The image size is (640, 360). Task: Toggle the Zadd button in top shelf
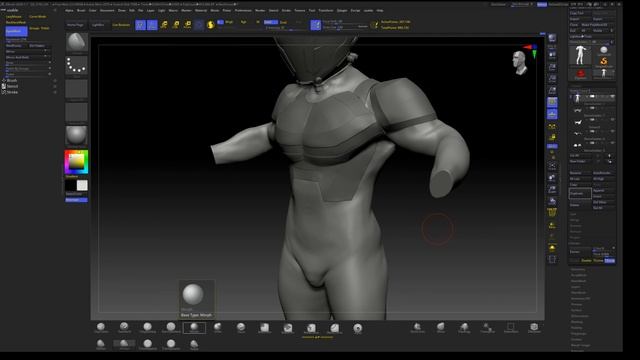pos(271,22)
